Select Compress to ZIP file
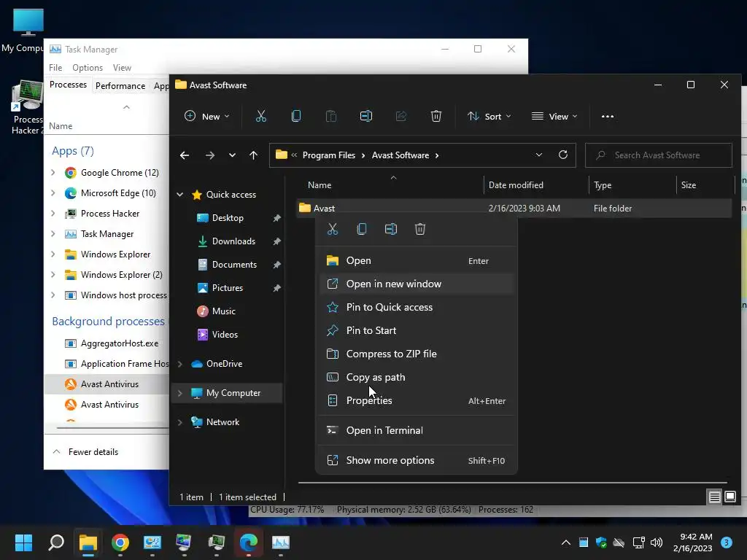This screenshot has width=747, height=560. (416, 354)
